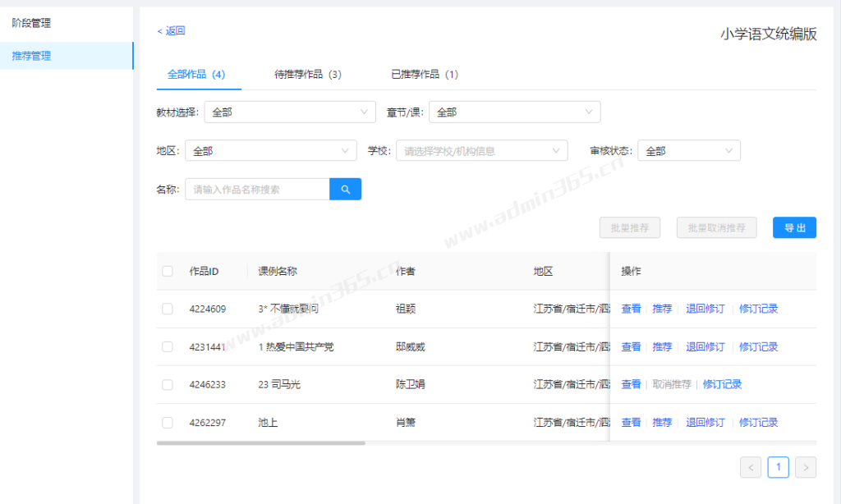Screen dimensions: 841x504
Task: Switch to the 待推荐作品 tab
Action: coord(307,75)
